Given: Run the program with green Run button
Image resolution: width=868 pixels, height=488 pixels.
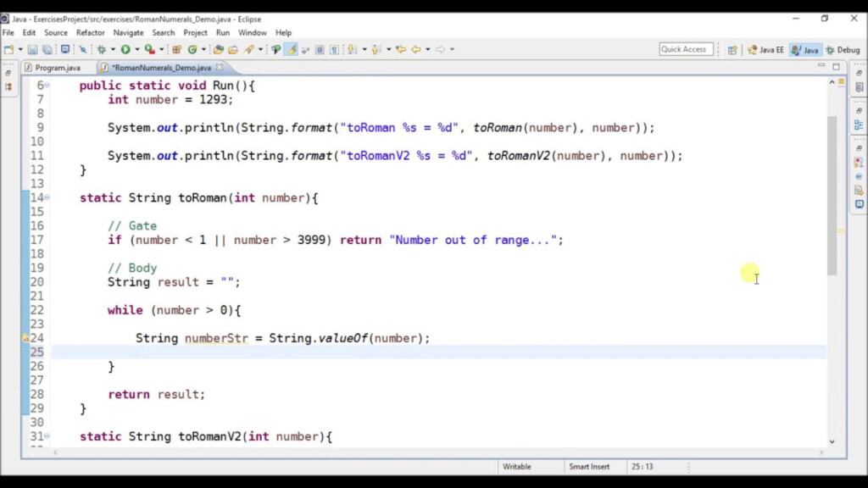Looking at the screenshot, I should pos(125,50).
